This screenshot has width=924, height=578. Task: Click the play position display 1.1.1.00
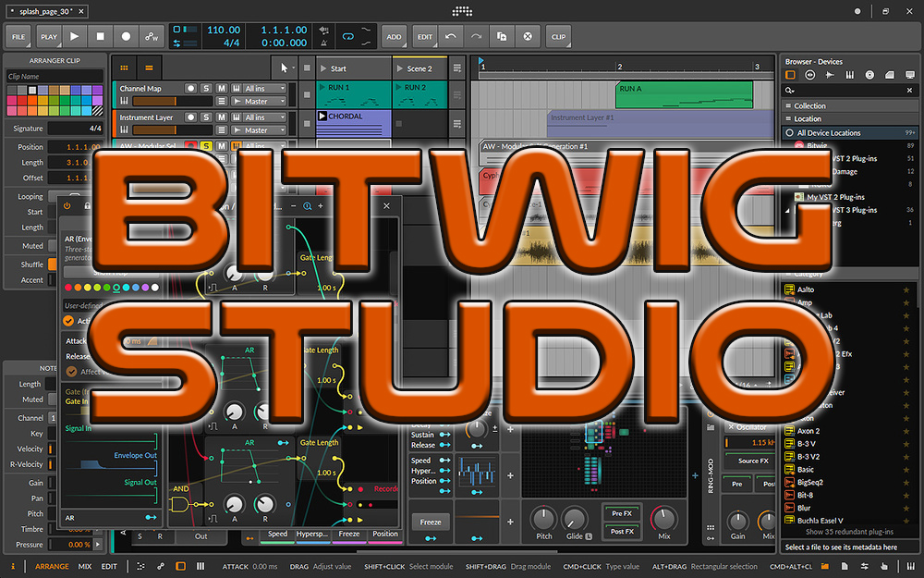tap(284, 31)
